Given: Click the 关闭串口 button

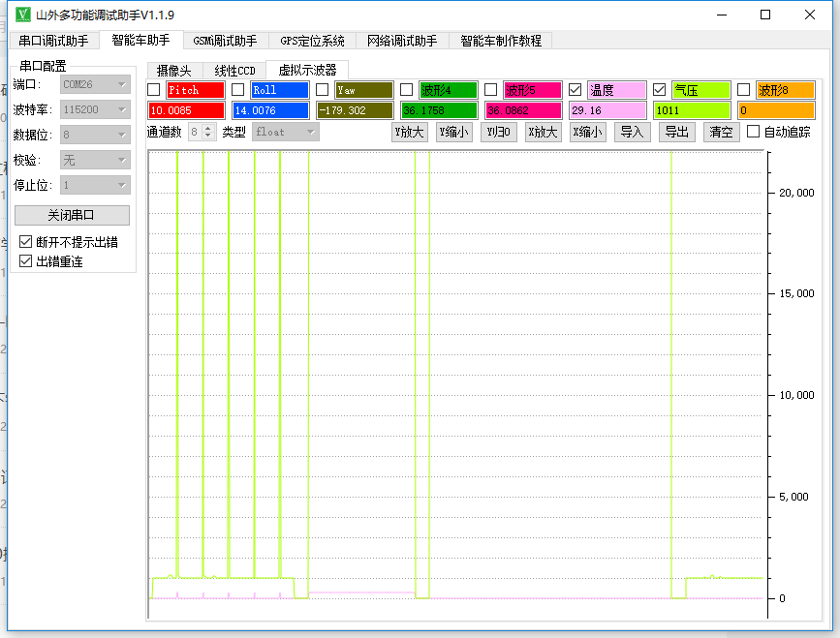Looking at the screenshot, I should [x=72, y=215].
